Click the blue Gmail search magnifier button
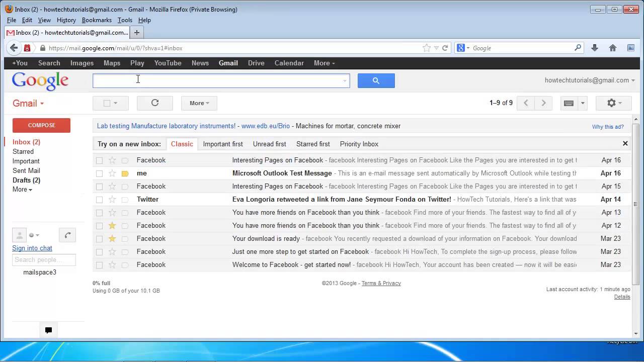644x362 pixels. (x=376, y=80)
